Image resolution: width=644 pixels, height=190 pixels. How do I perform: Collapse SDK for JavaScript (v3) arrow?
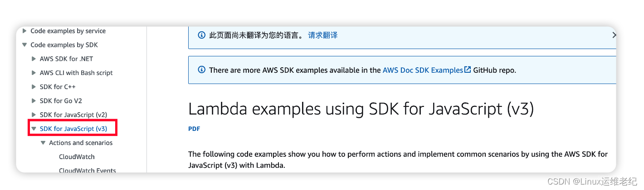pyautogui.click(x=34, y=129)
